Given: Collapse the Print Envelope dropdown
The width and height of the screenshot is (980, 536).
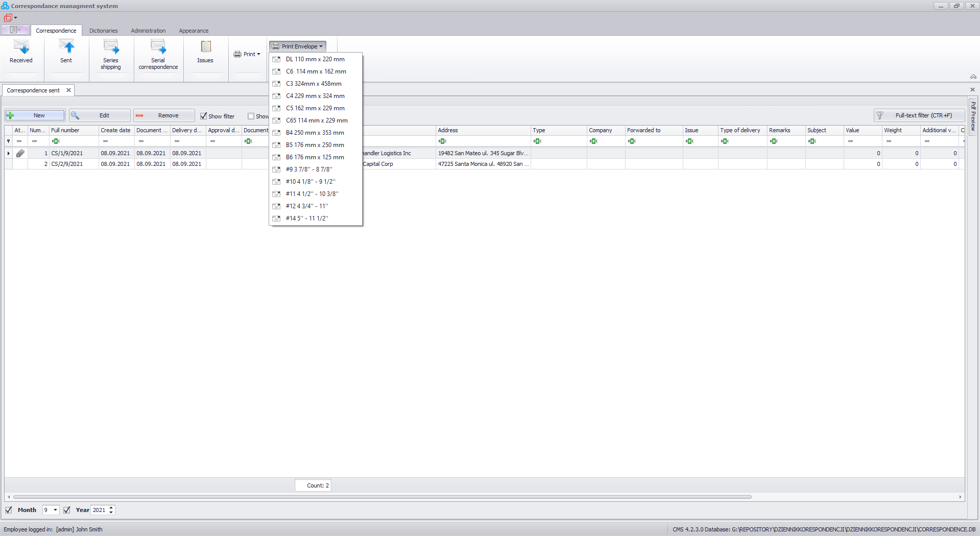Looking at the screenshot, I should tap(298, 46).
